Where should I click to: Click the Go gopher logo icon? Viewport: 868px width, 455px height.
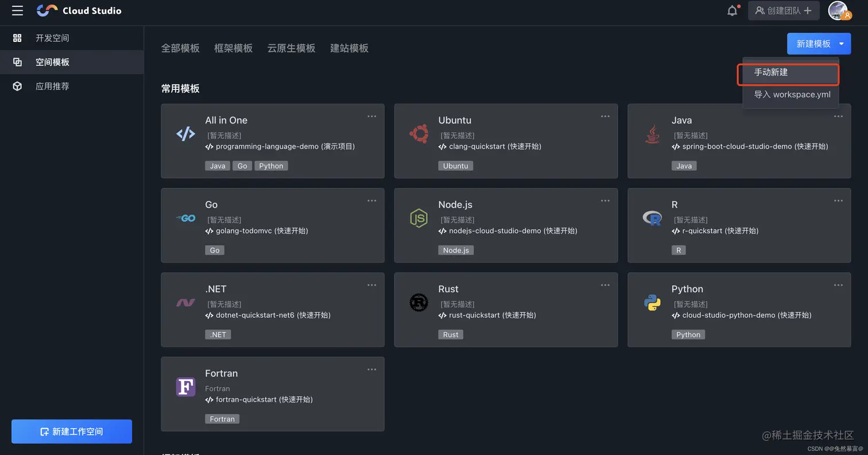click(x=185, y=218)
